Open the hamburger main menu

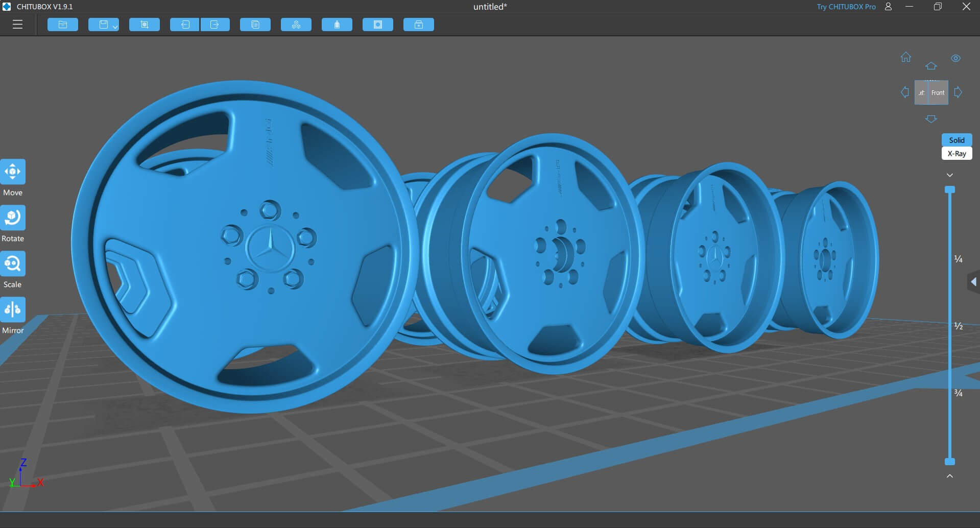pos(18,25)
